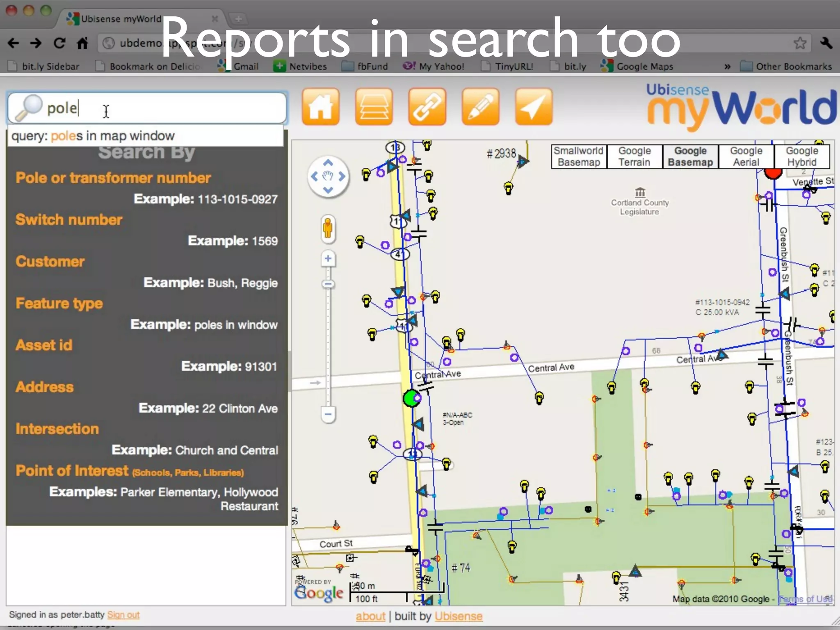This screenshot has height=630, width=840.
Task: Expand the bookmarks overflow chevron
Action: [727, 66]
